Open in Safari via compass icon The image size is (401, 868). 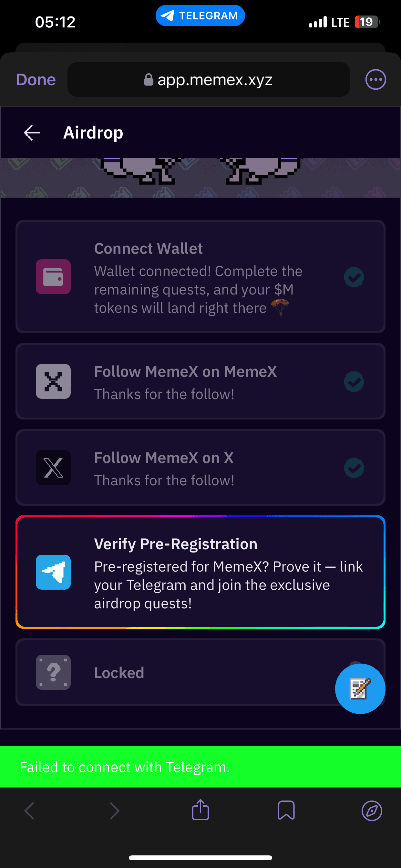[372, 810]
